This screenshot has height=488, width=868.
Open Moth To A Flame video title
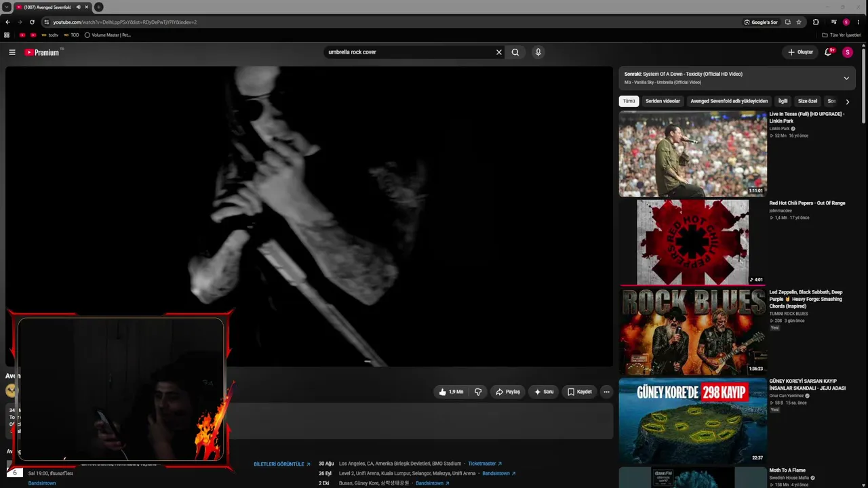point(787,470)
